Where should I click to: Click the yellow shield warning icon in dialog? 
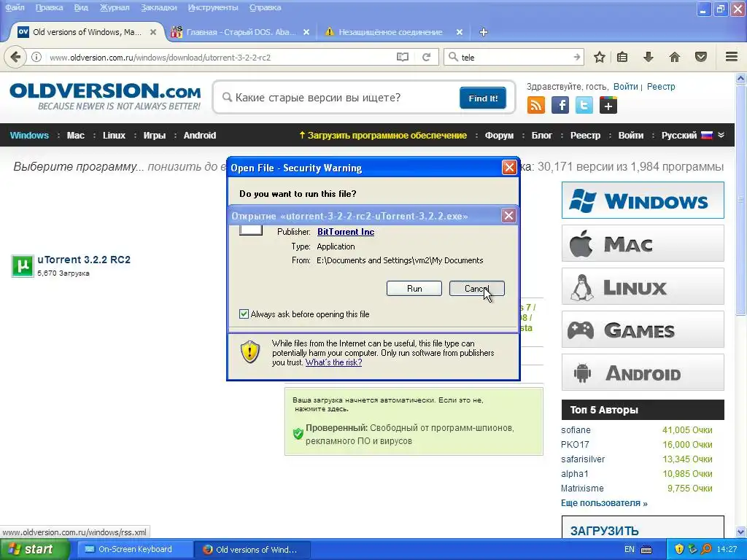pos(250,352)
